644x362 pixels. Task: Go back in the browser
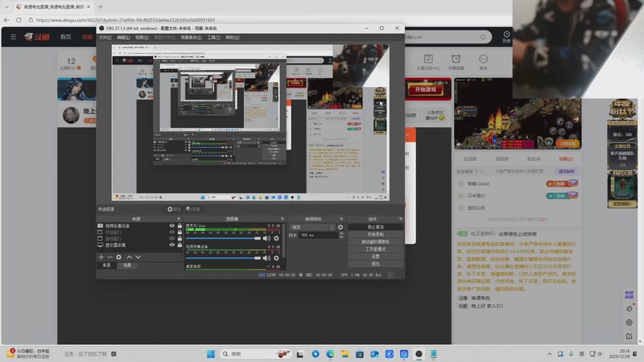(x=6, y=19)
